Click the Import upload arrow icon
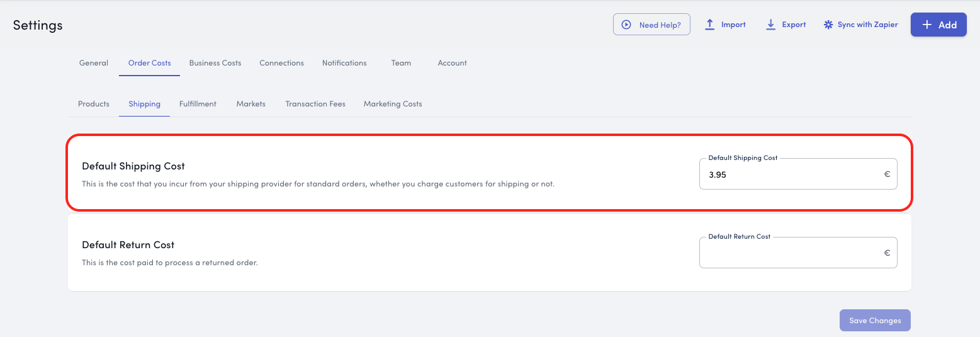The width and height of the screenshot is (980, 337). (x=709, y=25)
